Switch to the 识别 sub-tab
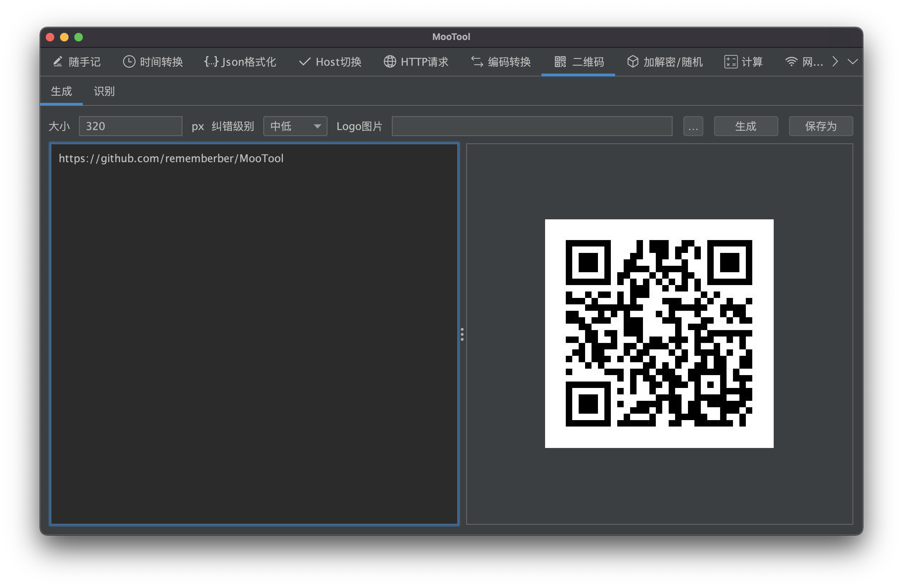This screenshot has height=588, width=903. pos(104,91)
